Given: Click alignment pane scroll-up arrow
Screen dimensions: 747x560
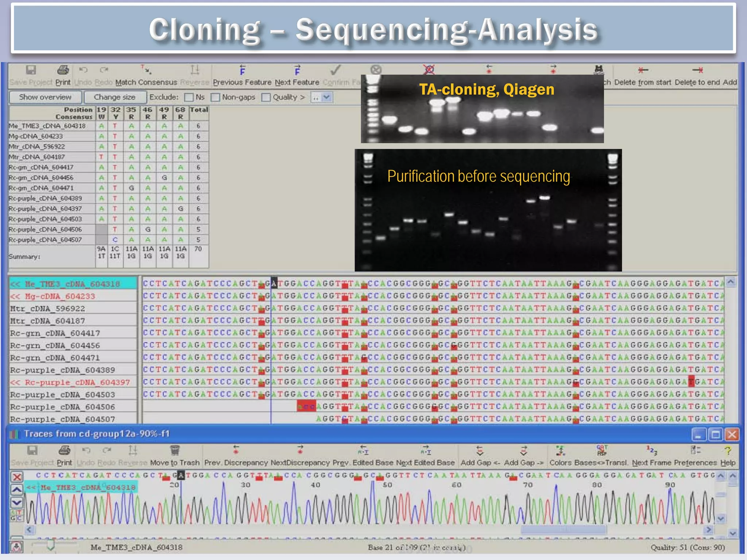Looking at the screenshot, I should [731, 282].
